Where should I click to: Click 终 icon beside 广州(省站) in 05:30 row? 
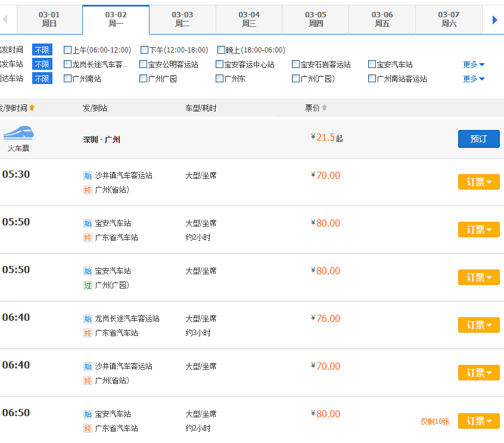88,190
